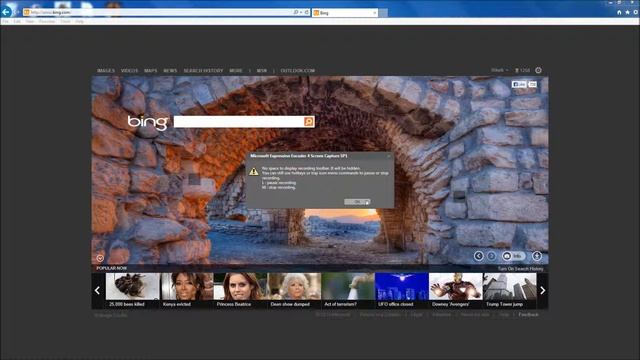
Task: Close the Bing browser tab
Action: coord(375,13)
